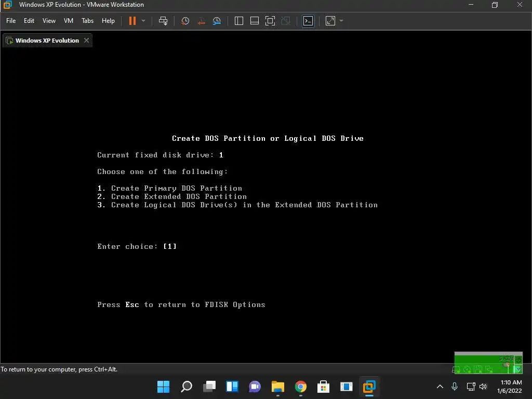Image resolution: width=532 pixels, height=399 pixels.
Task: Toggle the library sidebar panel
Action: point(239,21)
